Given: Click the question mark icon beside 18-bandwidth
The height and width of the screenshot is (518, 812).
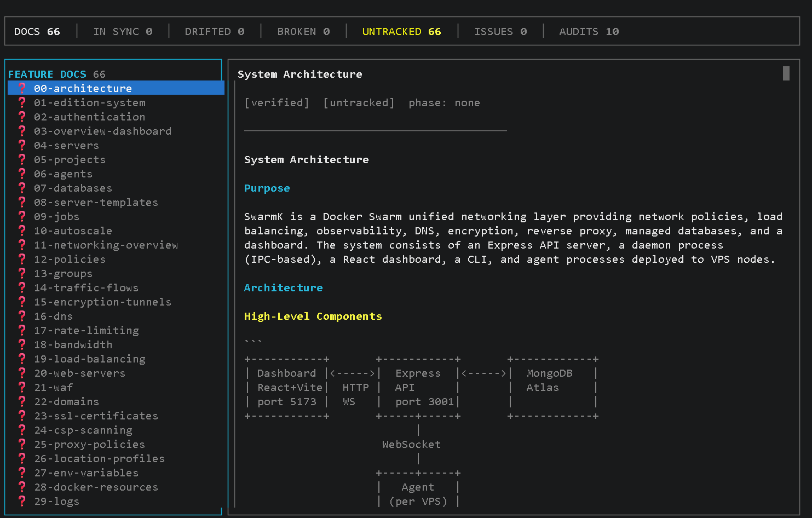Looking at the screenshot, I should (x=22, y=344).
